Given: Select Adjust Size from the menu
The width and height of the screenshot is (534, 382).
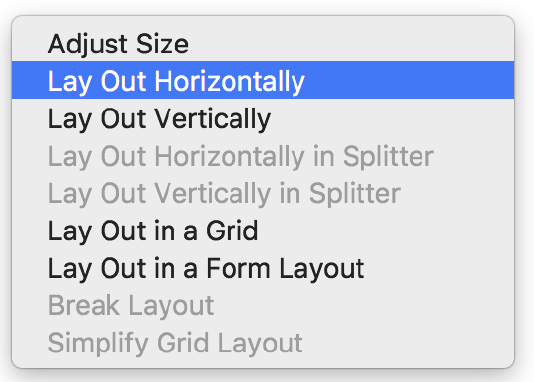Looking at the screenshot, I should click(263, 43).
